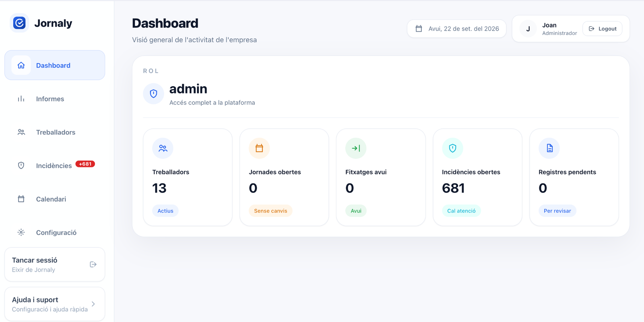
Task: Open Configuració from the sidebar
Action: pos(55,232)
